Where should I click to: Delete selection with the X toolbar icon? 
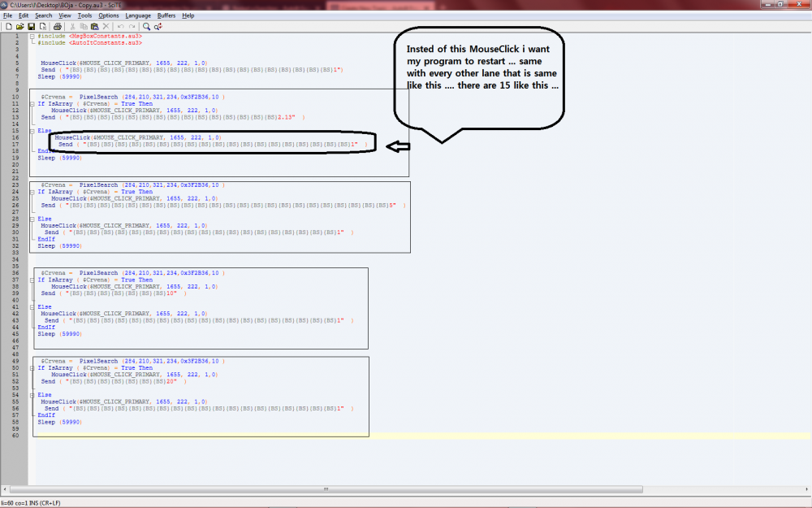pyautogui.click(x=106, y=27)
